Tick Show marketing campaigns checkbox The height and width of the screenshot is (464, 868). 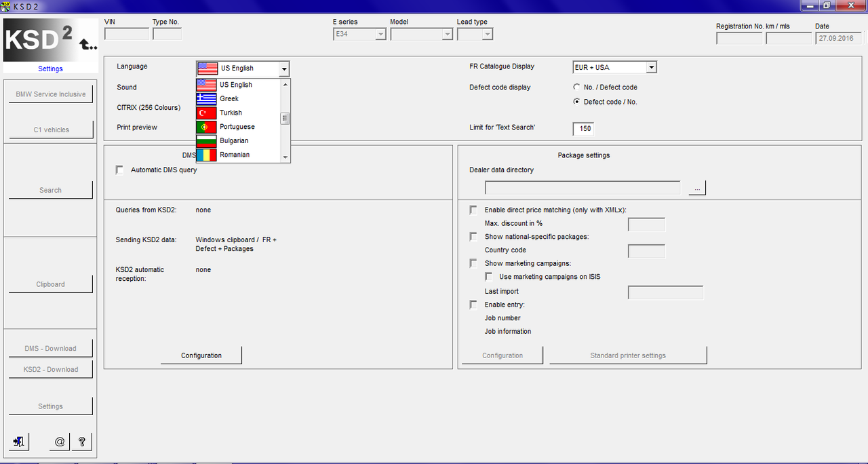click(473, 263)
